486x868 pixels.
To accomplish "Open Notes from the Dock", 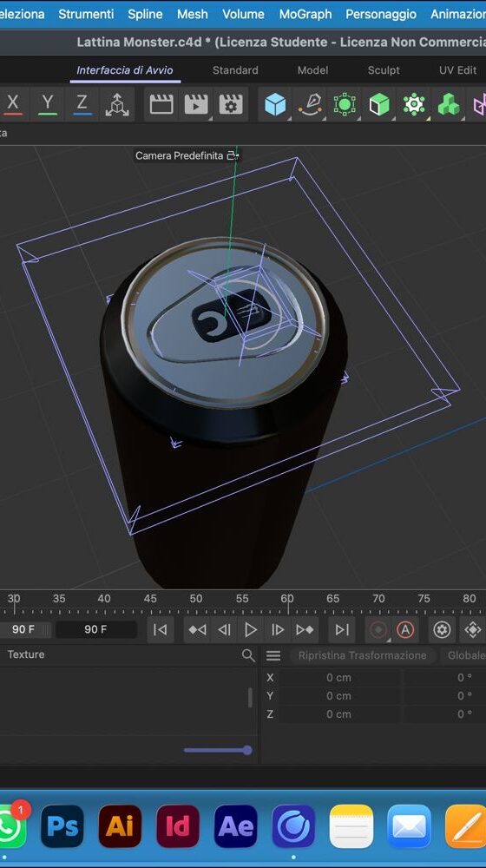I will 351,826.
